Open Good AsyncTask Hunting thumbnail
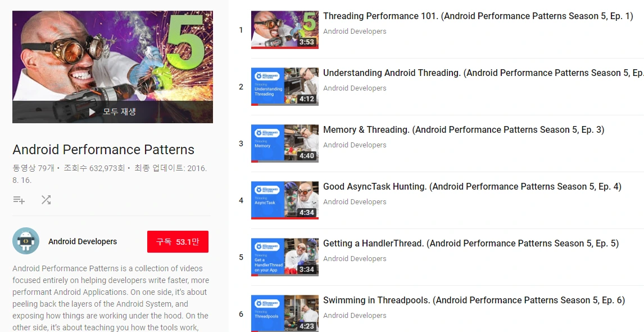Viewport: 644px width, 332px height. [284, 200]
